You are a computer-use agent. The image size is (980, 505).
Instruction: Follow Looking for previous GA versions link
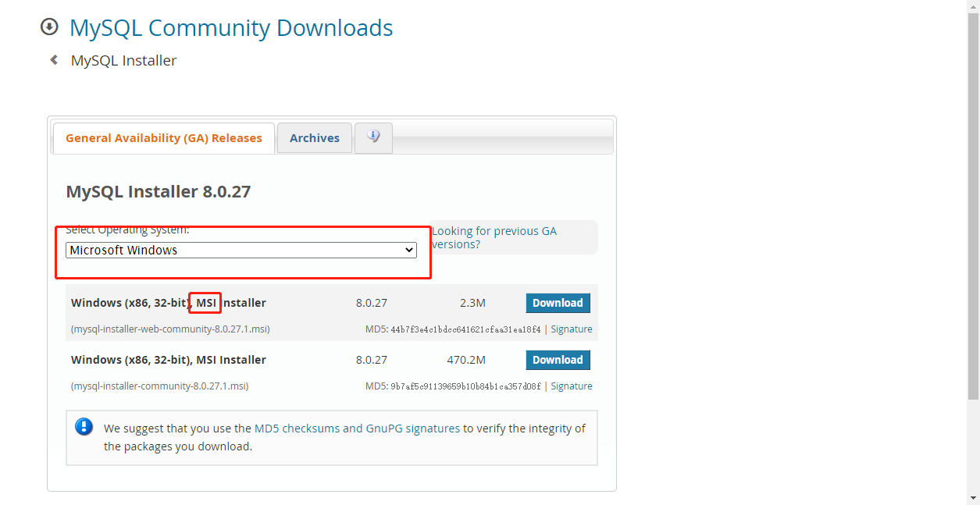494,237
